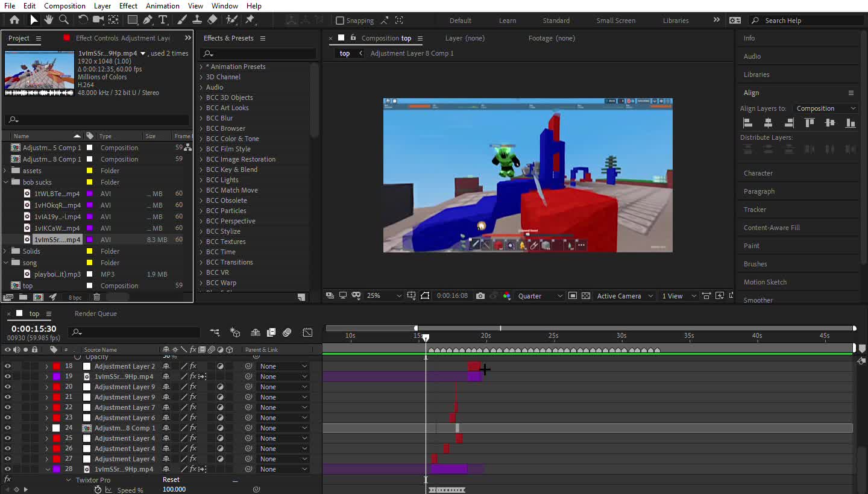Viewport: 868px width, 494px height.
Task: Delete selected project items with trash icon
Action: coord(96,297)
